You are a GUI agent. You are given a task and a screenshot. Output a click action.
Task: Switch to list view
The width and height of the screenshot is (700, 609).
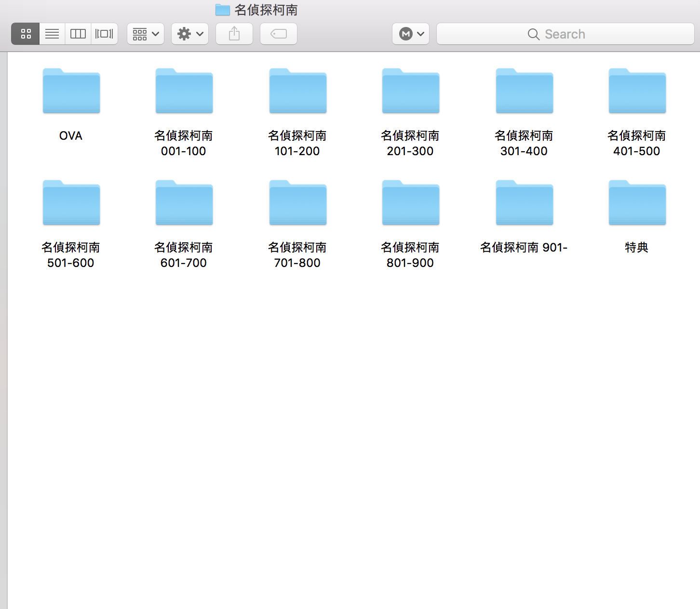(x=52, y=34)
